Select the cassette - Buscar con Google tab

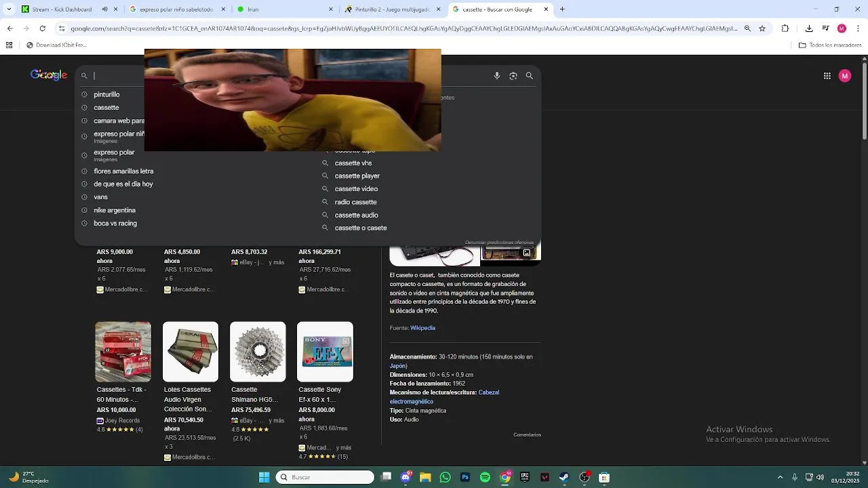point(500,9)
